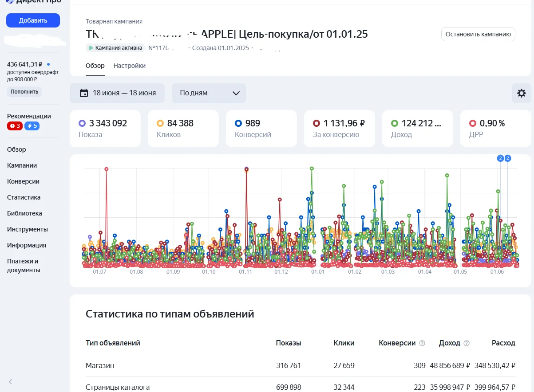Image resolution: width=534 pixels, height=392 pixels.
Task: Click the Рекомендации link
Action: [x=29, y=116]
